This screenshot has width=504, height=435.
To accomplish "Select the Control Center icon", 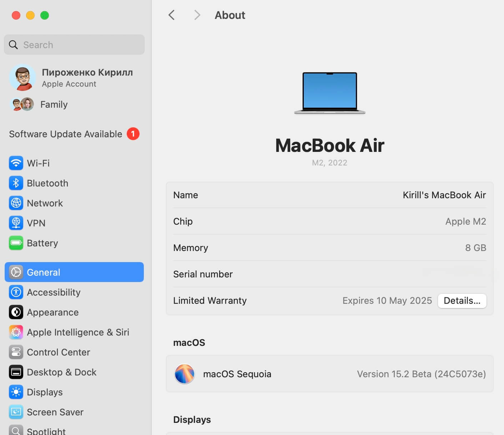I will tap(16, 352).
